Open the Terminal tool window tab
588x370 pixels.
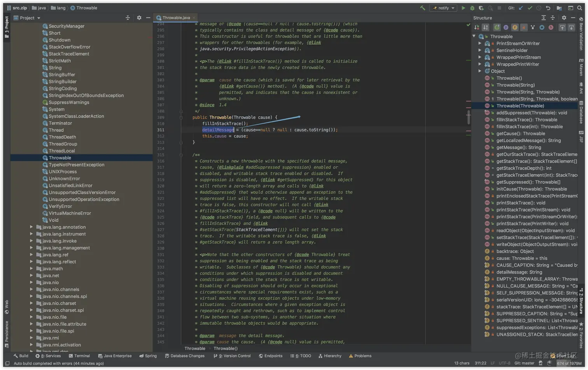coord(79,356)
